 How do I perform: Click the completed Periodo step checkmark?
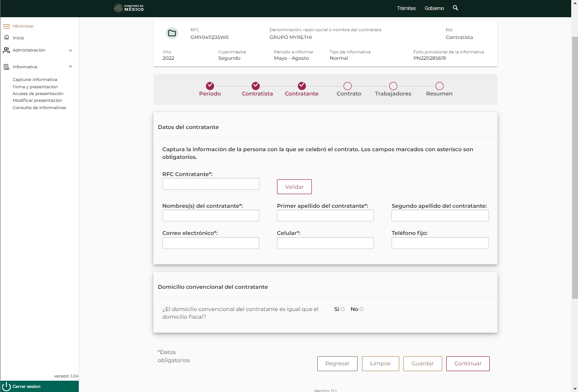pos(210,86)
